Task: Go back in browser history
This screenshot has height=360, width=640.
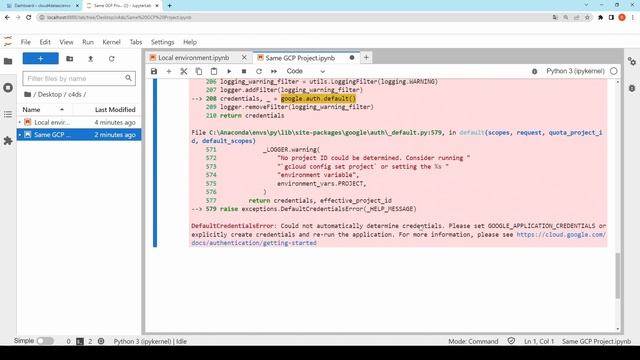Action: [7, 18]
